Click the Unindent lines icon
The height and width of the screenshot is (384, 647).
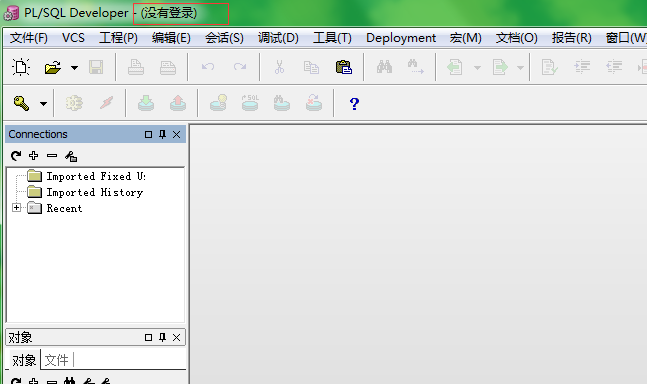(614, 66)
